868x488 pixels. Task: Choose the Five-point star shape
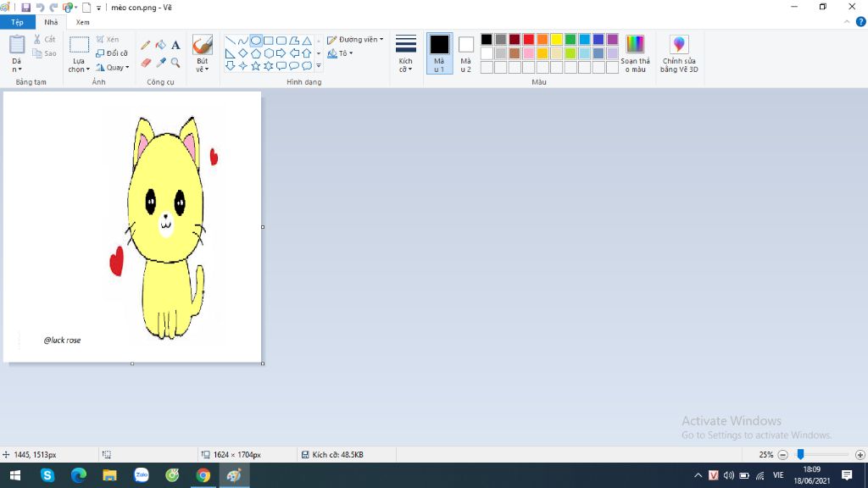click(256, 66)
